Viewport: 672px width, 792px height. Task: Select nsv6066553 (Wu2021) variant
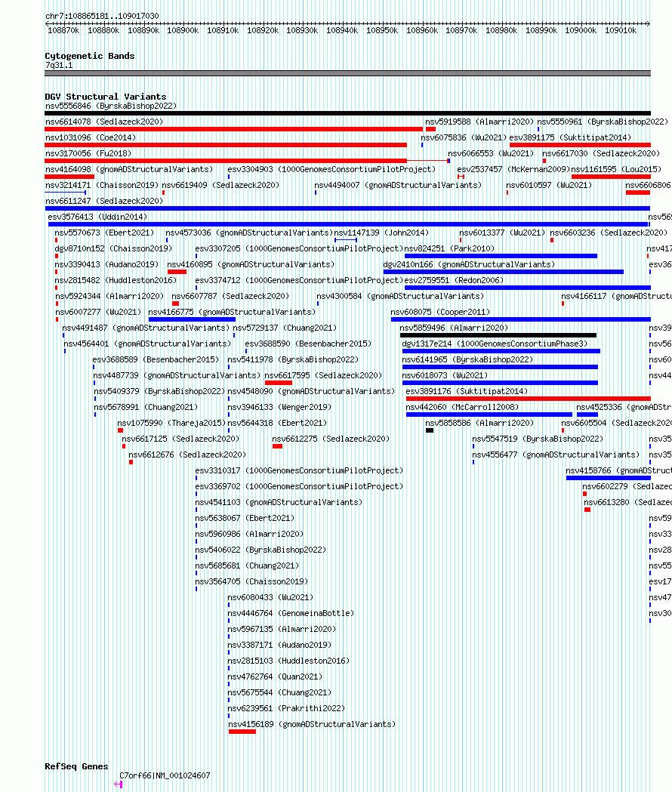(x=491, y=153)
